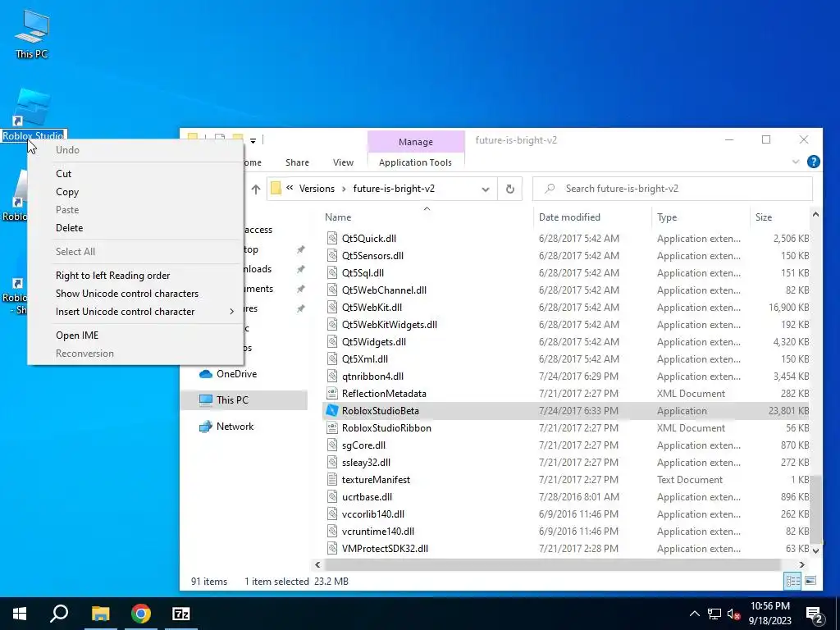Click the Up one level arrow
Image resolution: width=840 pixels, height=630 pixels.
[x=256, y=189]
